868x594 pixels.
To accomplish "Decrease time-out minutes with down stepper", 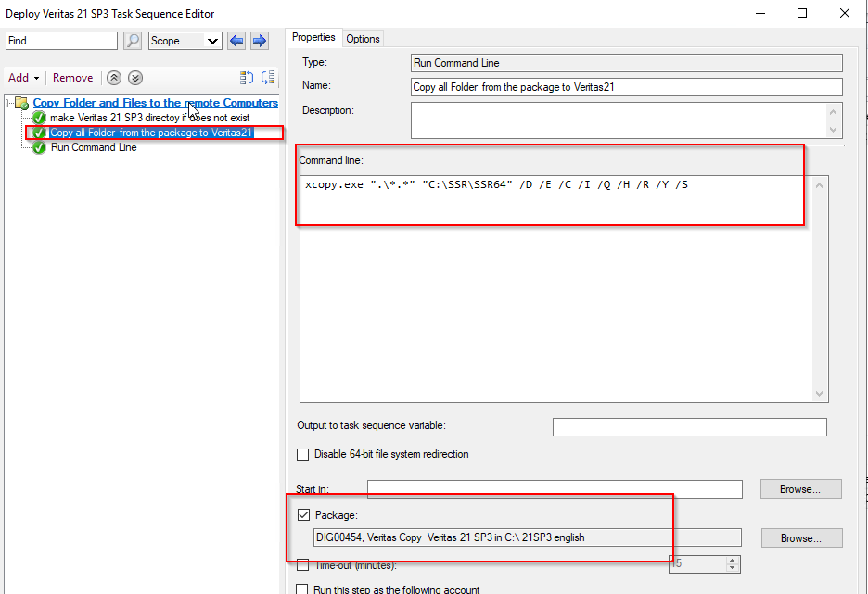I will 733,569.
